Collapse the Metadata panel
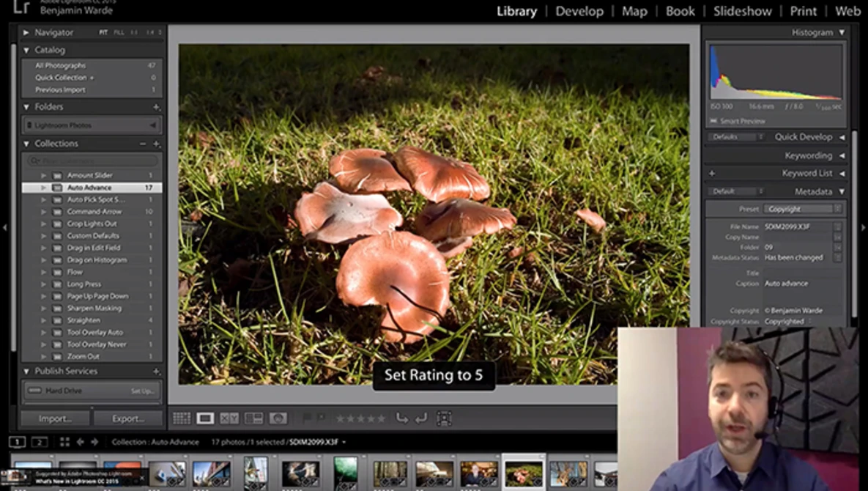This screenshot has height=491, width=868. 842,191
